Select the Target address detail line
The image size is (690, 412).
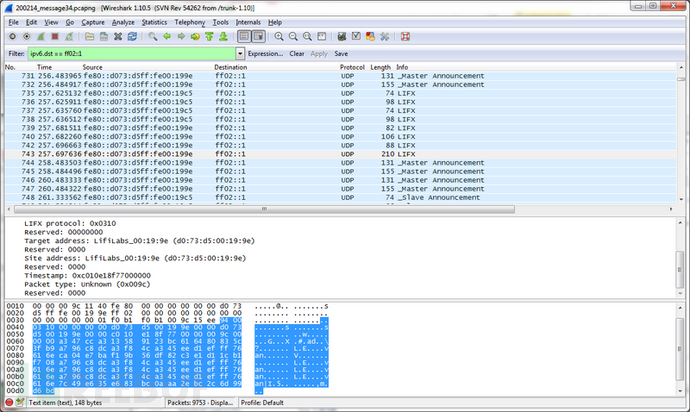pos(139,241)
